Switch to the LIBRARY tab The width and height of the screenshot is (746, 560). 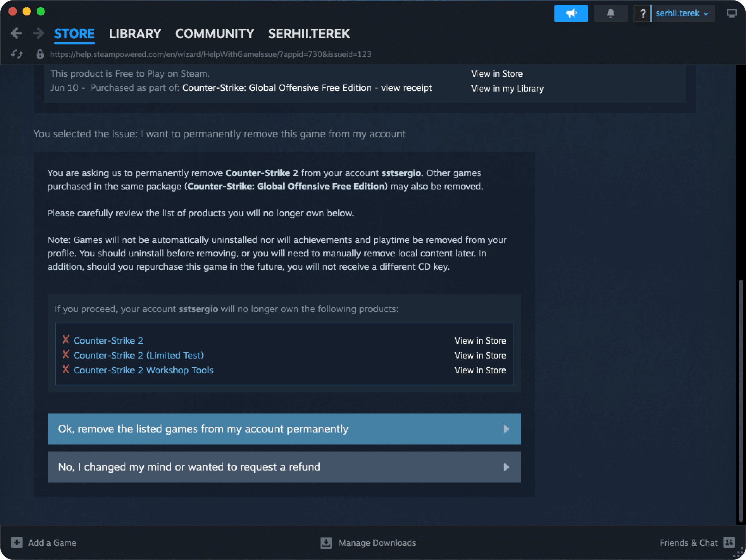(x=135, y=33)
